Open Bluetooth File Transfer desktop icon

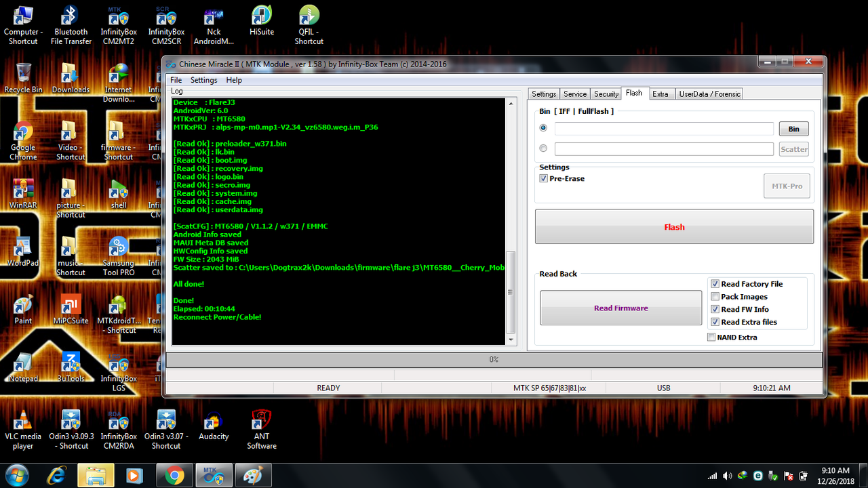coord(71,26)
